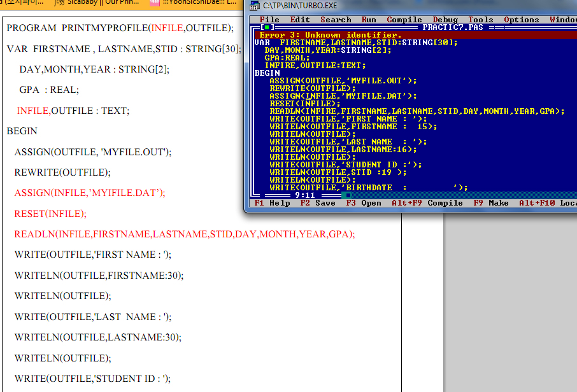The width and height of the screenshot is (577, 392).
Task: Click WRITELN(OUTFILE,LASTNAME:16) line
Action: point(343,150)
